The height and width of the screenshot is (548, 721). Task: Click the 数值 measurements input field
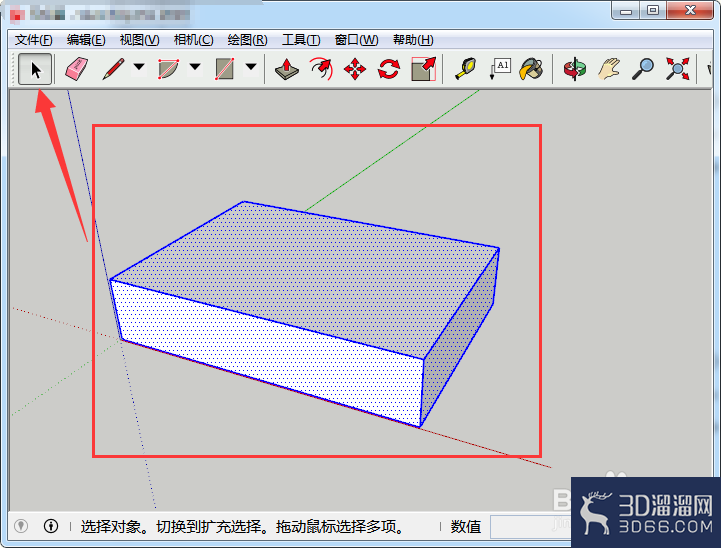531,527
